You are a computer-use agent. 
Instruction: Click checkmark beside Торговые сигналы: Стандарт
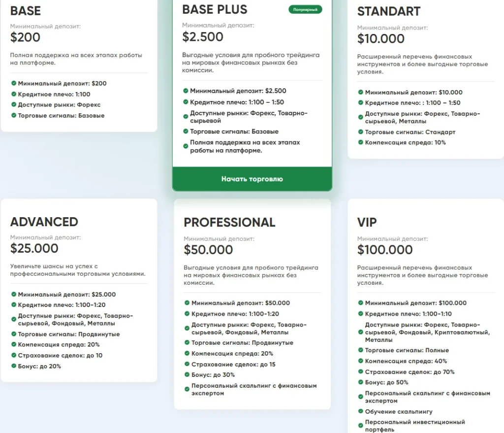coord(361,132)
